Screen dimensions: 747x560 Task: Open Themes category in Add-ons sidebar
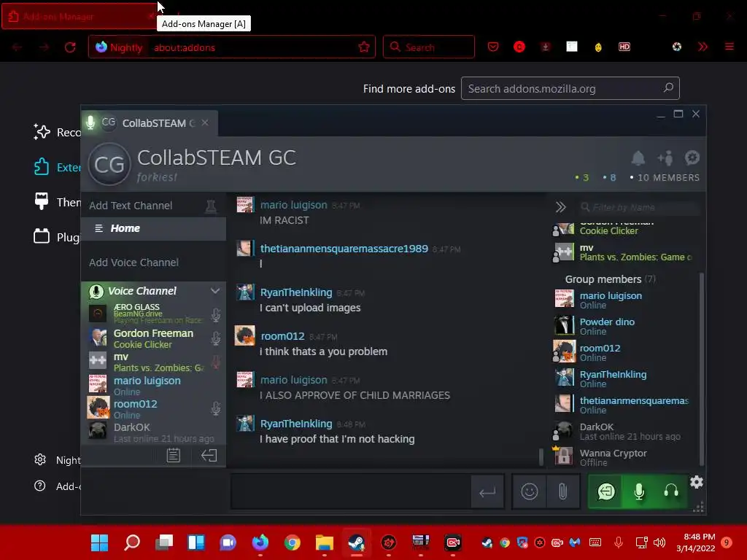pyautogui.click(x=57, y=203)
